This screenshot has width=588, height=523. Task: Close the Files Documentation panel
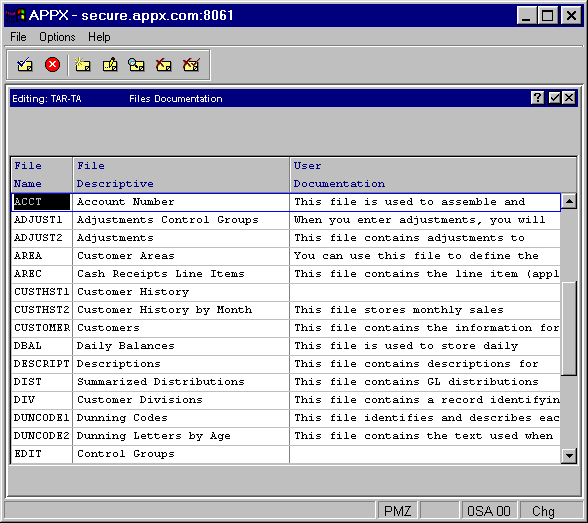click(569, 98)
